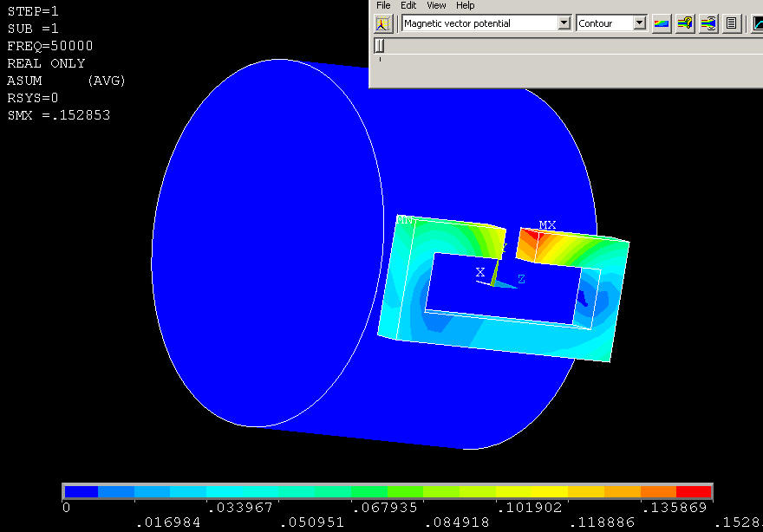Viewport: 763px width, 532px height.
Task: Open the Edit menu
Action: coord(408,5)
